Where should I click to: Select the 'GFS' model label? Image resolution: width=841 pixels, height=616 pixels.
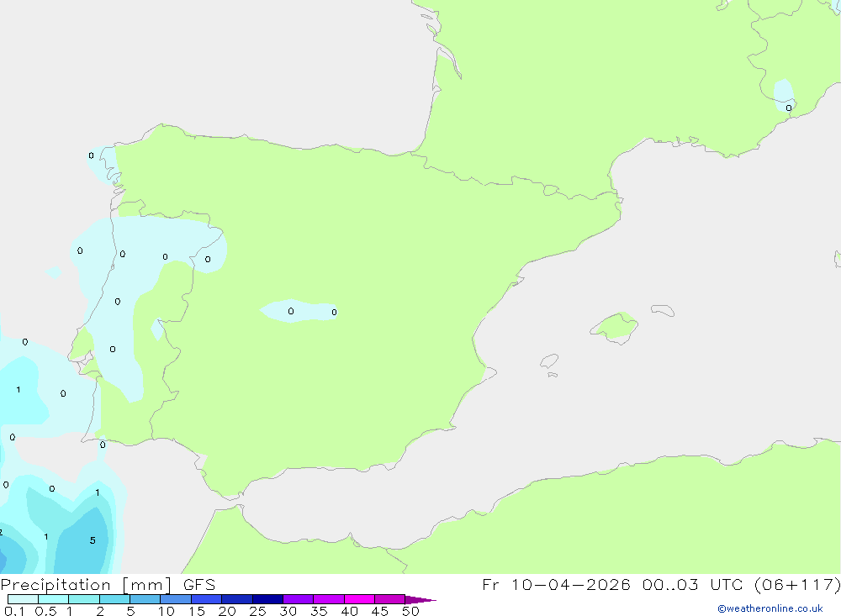tap(199, 585)
